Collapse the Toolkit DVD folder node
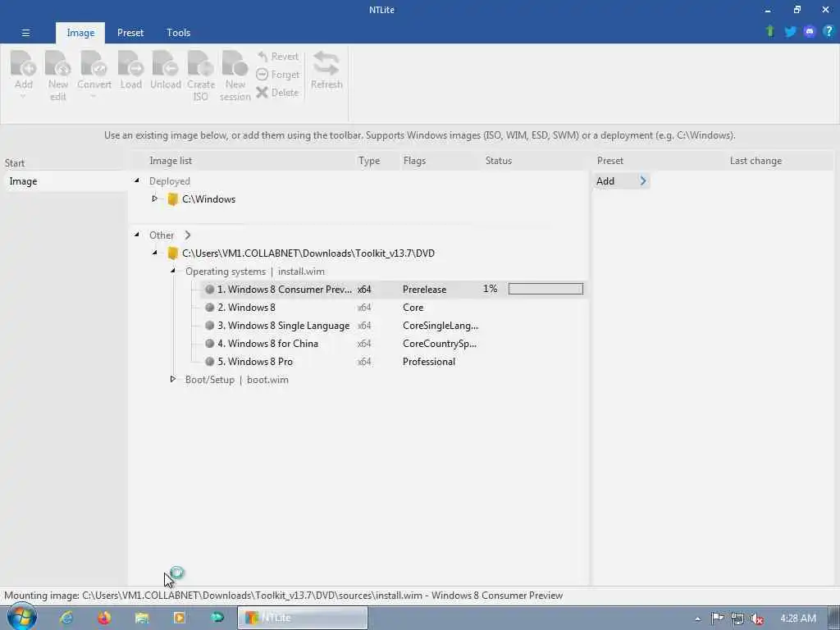 coord(154,253)
